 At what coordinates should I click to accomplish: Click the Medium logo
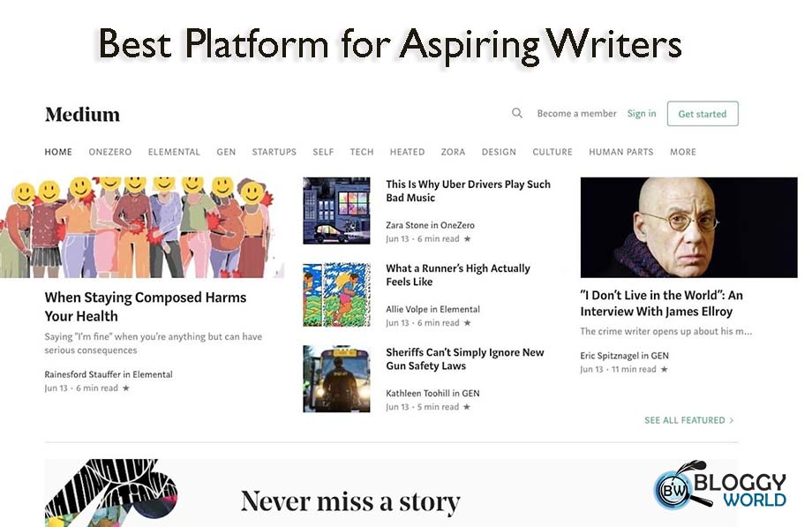pos(82,114)
